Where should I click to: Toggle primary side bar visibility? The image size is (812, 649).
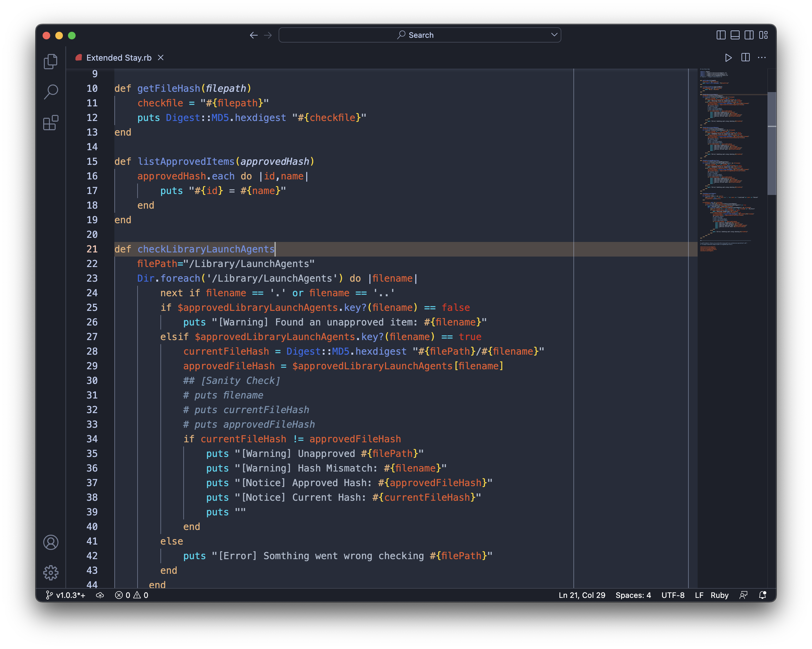click(721, 35)
